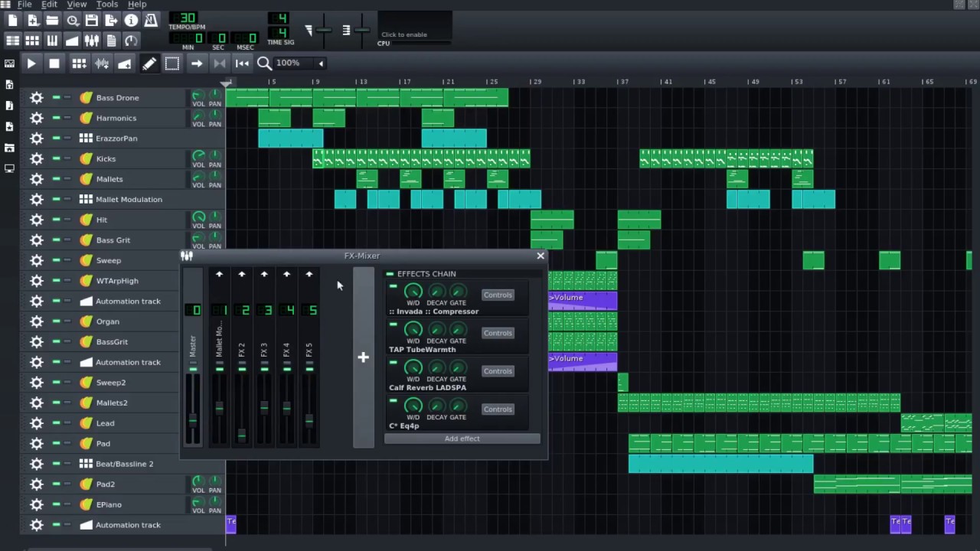
Task: Click Add effect button in FX-Mixer
Action: click(x=462, y=439)
